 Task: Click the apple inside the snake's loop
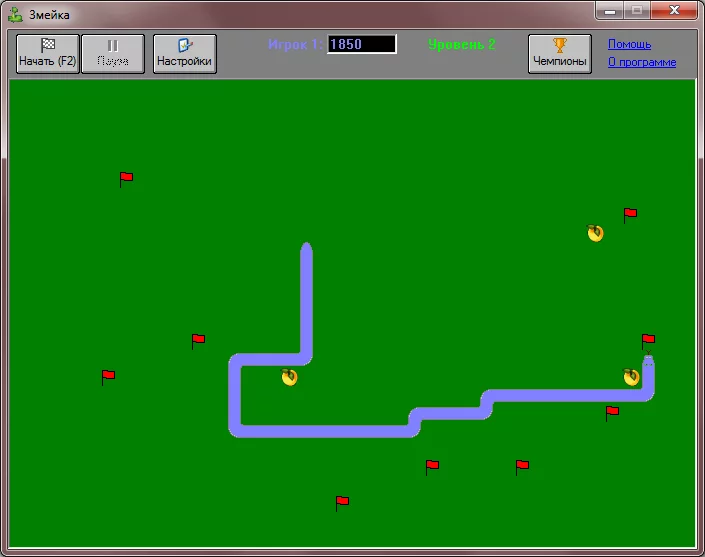coord(289,377)
